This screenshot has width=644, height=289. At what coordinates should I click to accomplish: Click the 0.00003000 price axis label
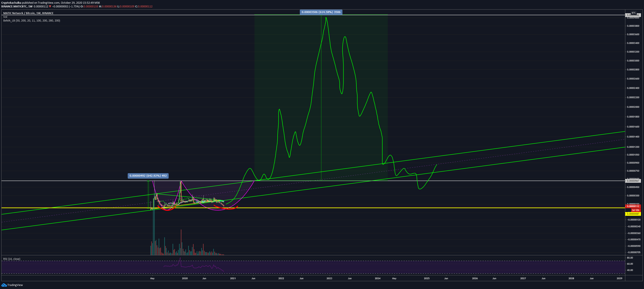pyautogui.click(x=633, y=61)
